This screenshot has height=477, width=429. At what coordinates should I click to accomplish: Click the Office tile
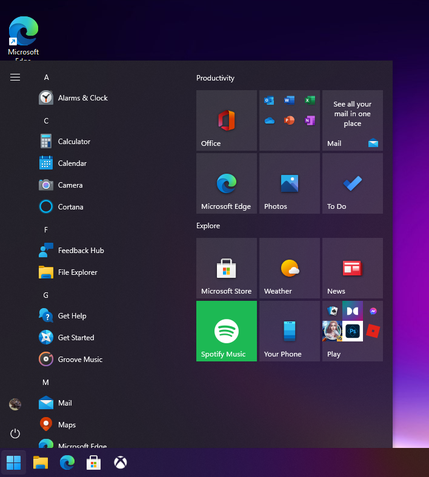pos(227,120)
